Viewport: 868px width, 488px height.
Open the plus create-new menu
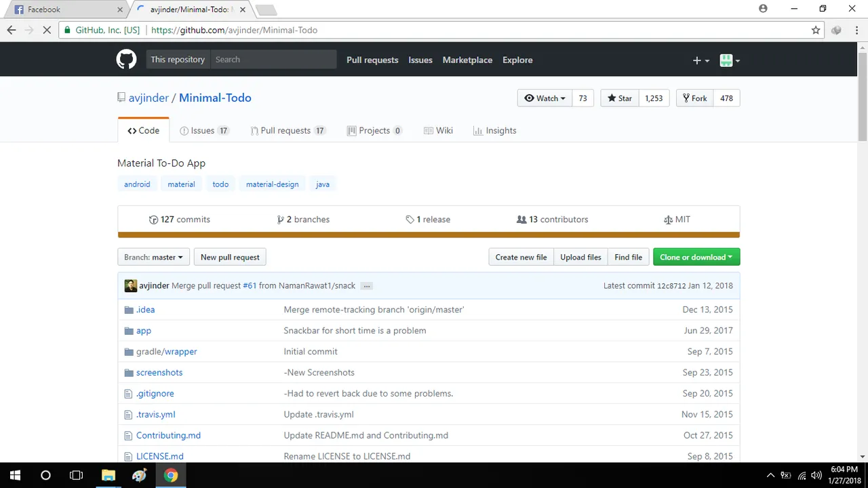click(701, 60)
